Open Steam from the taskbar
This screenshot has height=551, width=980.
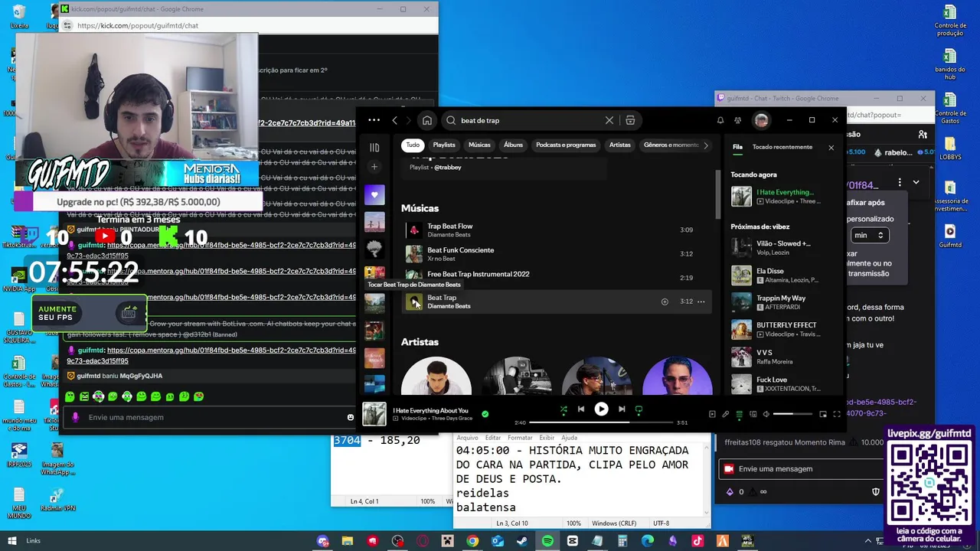[522, 541]
